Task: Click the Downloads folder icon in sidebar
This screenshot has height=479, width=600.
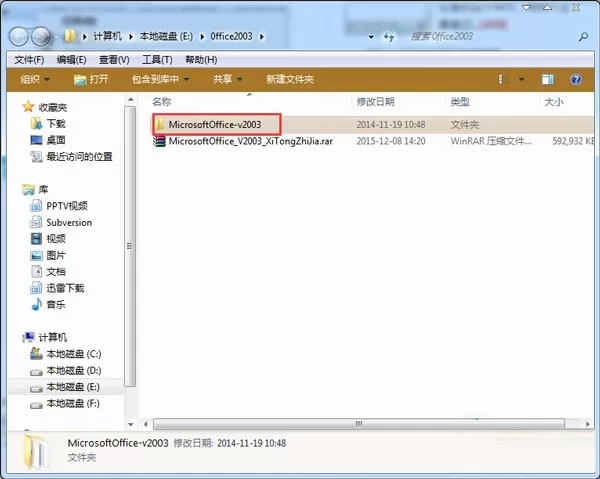Action: [36, 124]
